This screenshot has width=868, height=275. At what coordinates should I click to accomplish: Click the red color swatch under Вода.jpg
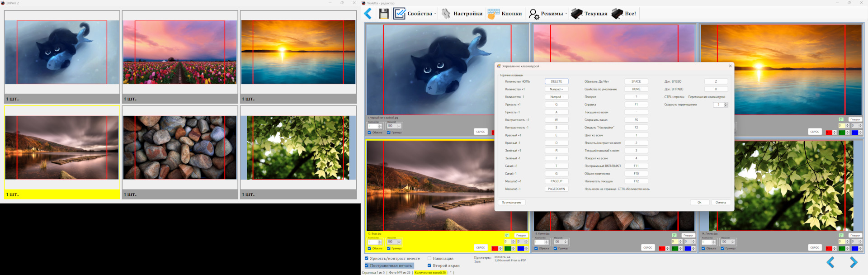coord(495,248)
